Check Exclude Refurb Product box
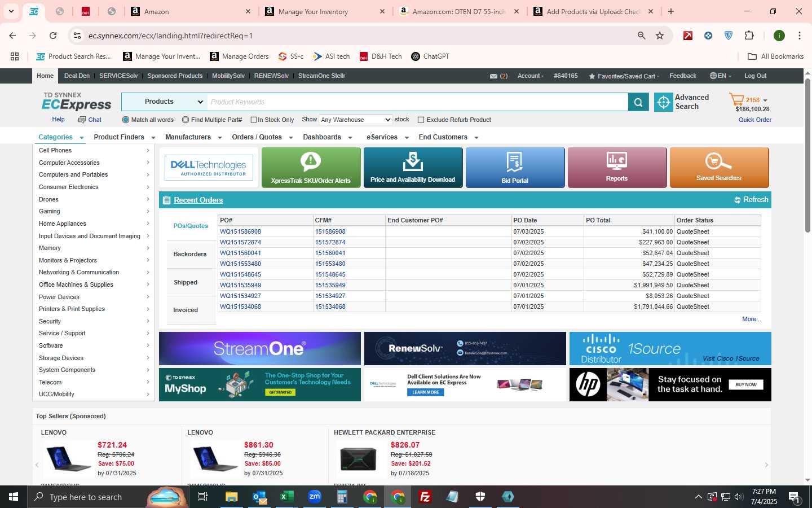 (421, 120)
